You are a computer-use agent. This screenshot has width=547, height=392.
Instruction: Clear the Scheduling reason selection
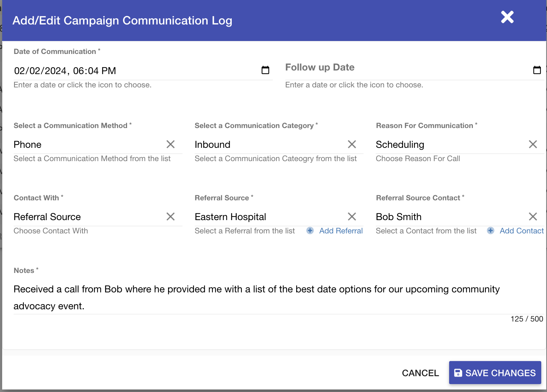pyautogui.click(x=533, y=145)
